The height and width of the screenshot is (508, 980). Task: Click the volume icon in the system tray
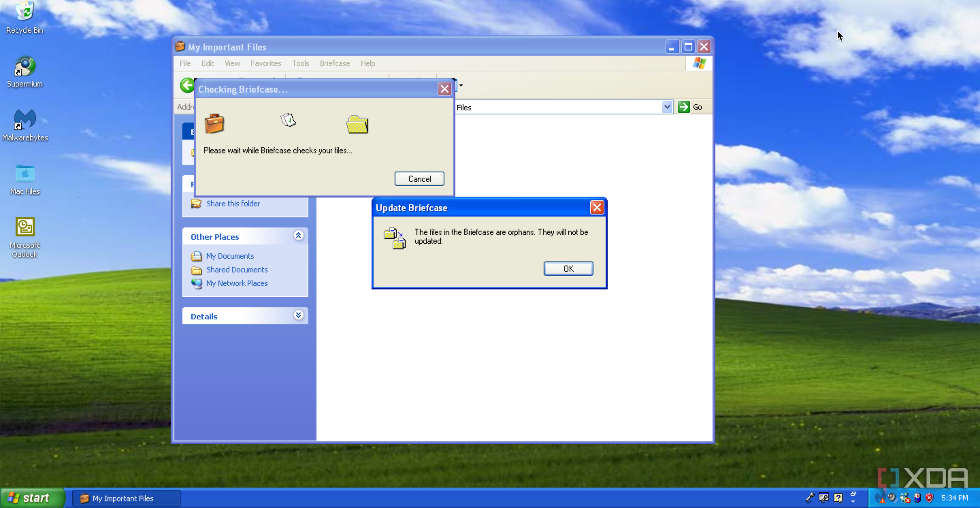892,498
